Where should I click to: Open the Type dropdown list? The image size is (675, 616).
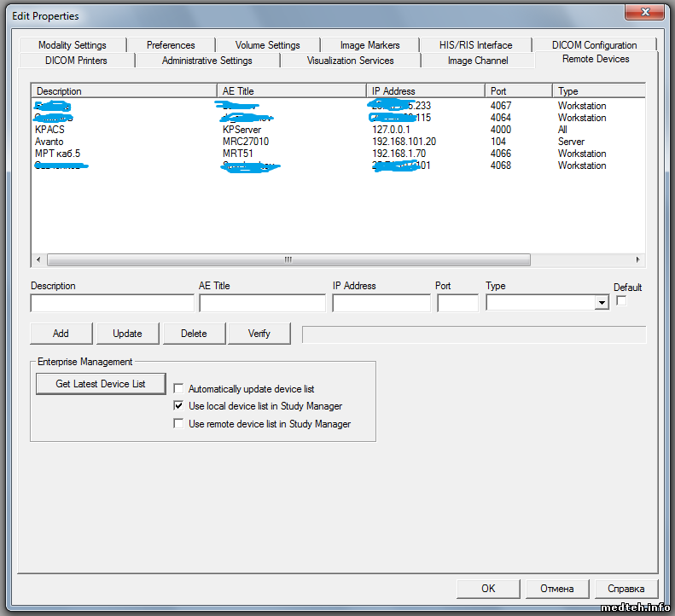[602, 303]
